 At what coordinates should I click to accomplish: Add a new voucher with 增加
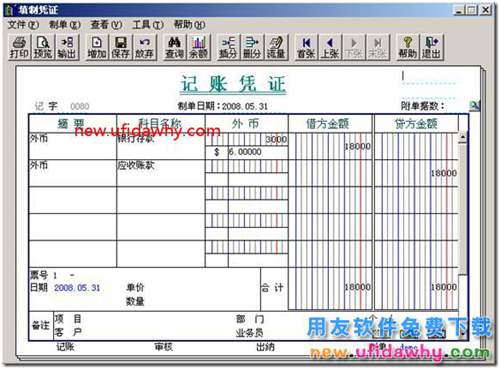coord(97,47)
